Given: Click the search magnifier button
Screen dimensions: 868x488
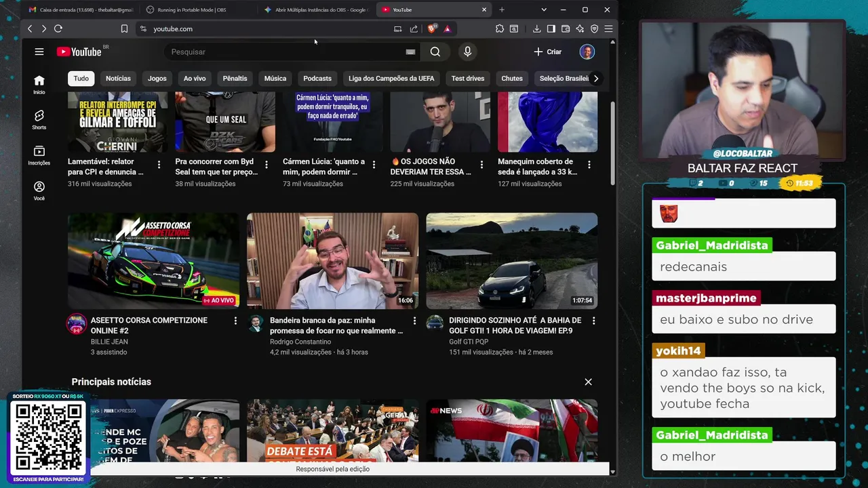Looking at the screenshot, I should coord(435,52).
